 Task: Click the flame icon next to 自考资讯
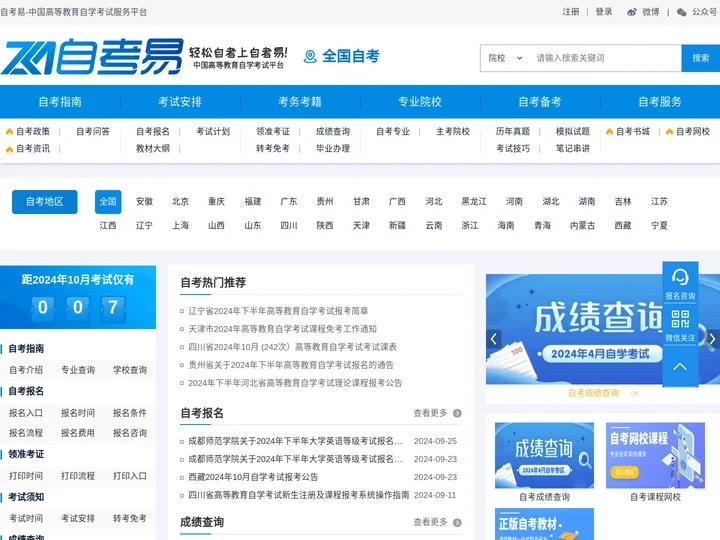point(9,149)
